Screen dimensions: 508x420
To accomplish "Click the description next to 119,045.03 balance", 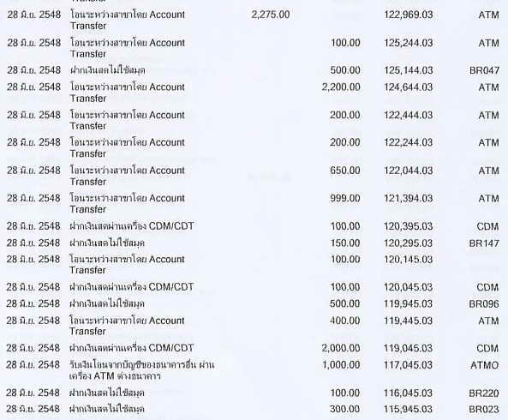I will [x=132, y=348].
